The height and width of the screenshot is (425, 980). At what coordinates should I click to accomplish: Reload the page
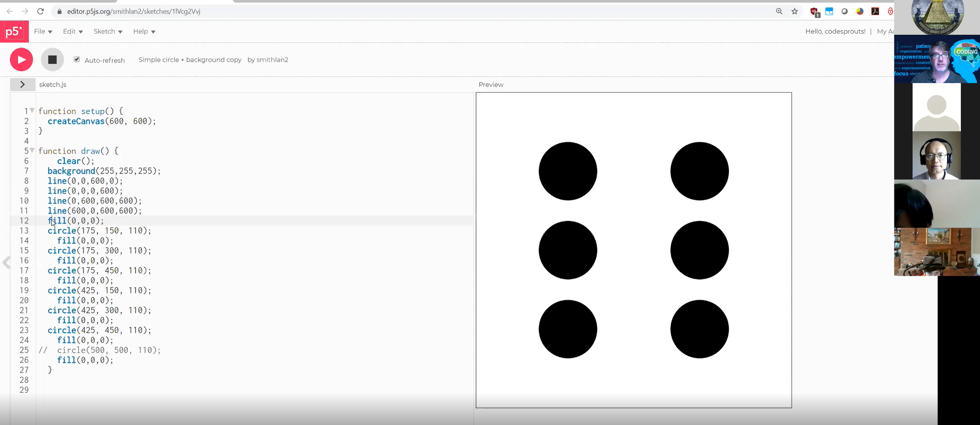[x=40, y=11]
